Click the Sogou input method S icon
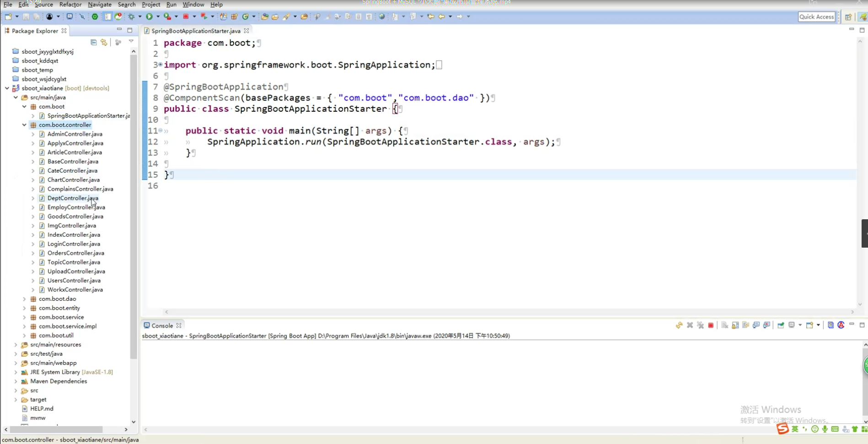The height and width of the screenshot is (444, 868). pos(782,429)
